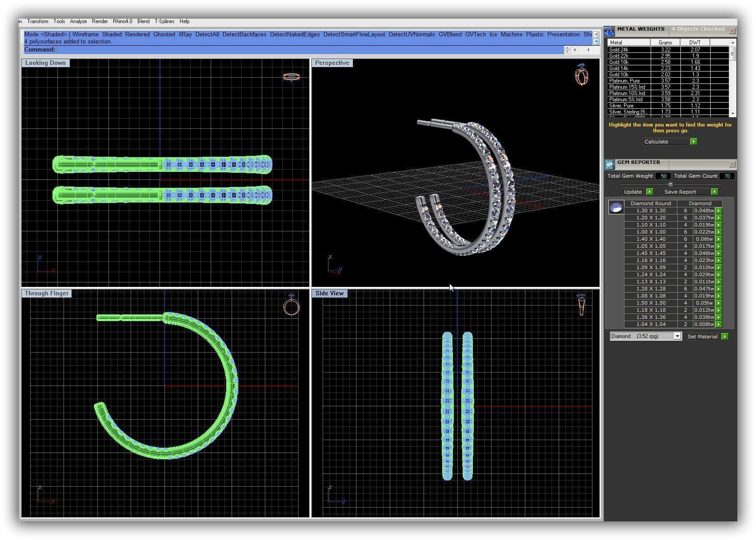Screen dimensions: 756x540
Task: Click green arrow for 1.09 X 1.09 row
Action: pyautogui.click(x=719, y=267)
